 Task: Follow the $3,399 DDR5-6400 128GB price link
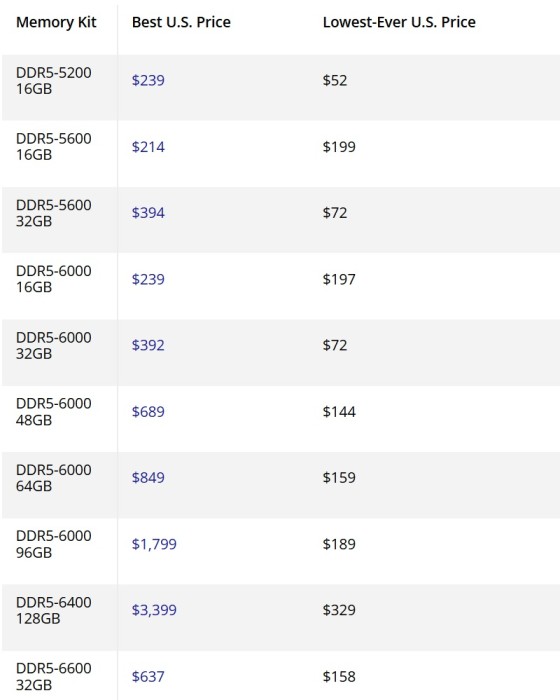tap(154, 610)
